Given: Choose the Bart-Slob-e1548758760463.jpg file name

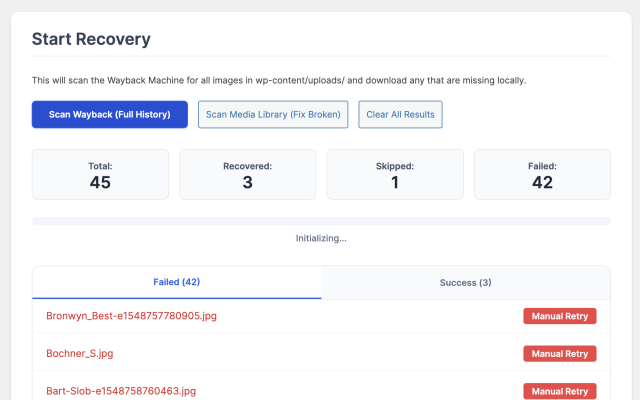Looking at the screenshot, I should 121,390.
